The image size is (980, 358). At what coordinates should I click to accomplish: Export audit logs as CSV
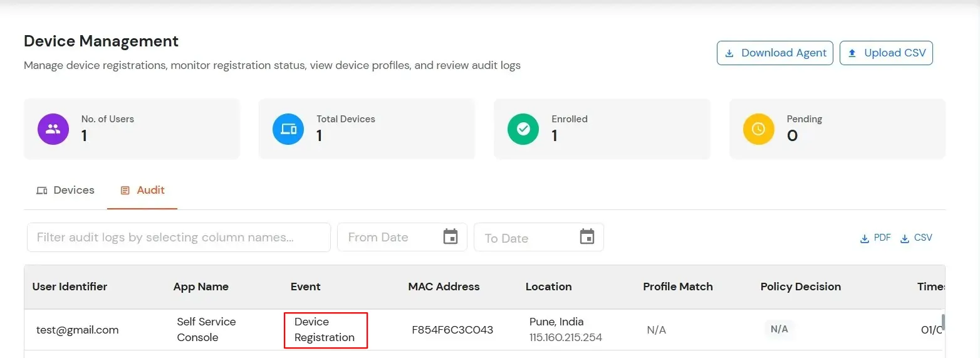tap(916, 238)
